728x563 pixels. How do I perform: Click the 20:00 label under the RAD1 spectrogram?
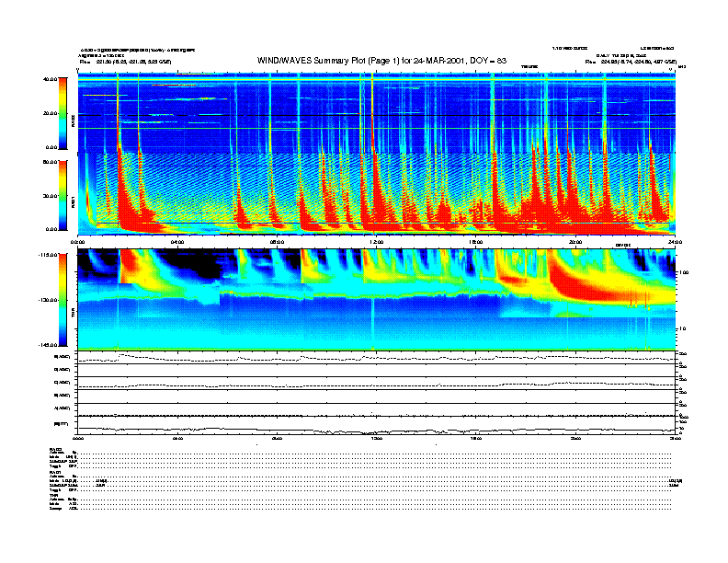[575, 242]
